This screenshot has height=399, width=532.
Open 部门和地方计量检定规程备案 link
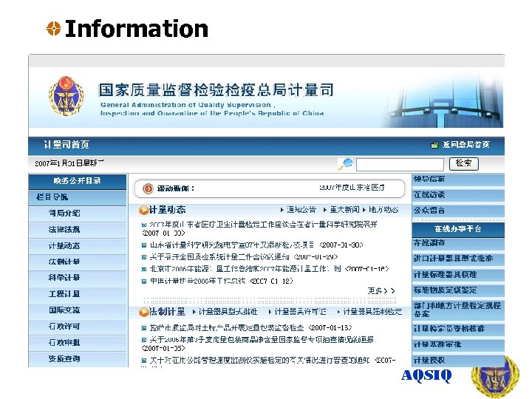(x=458, y=310)
